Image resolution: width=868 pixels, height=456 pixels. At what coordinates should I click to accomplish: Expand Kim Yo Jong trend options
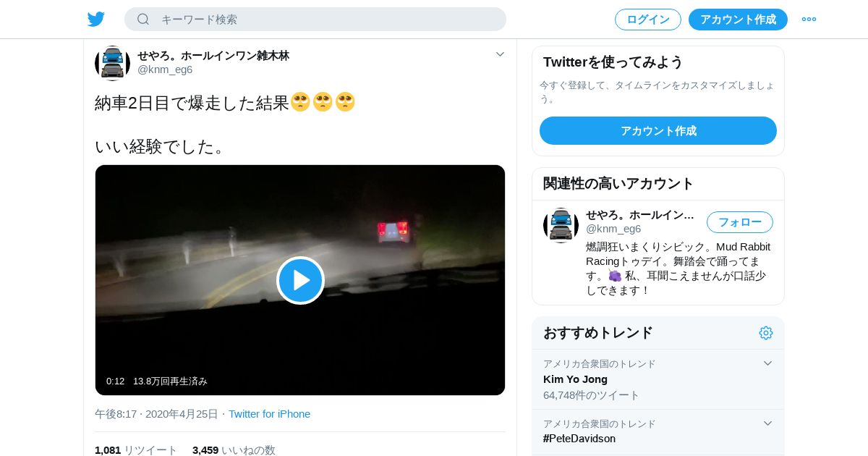coord(767,363)
